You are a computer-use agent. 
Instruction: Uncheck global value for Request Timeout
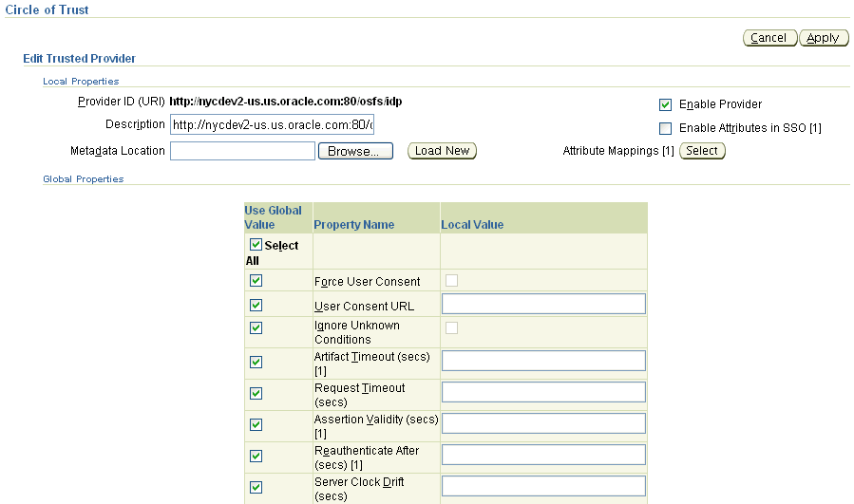(256, 393)
